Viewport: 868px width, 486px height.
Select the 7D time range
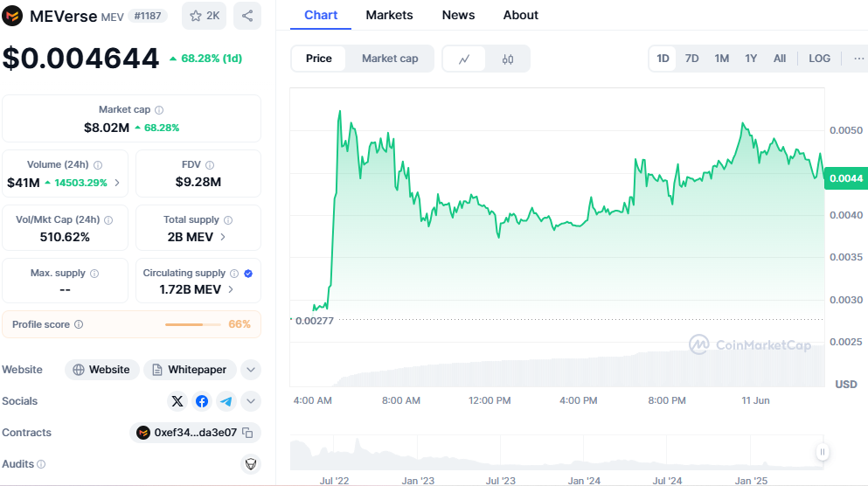691,59
